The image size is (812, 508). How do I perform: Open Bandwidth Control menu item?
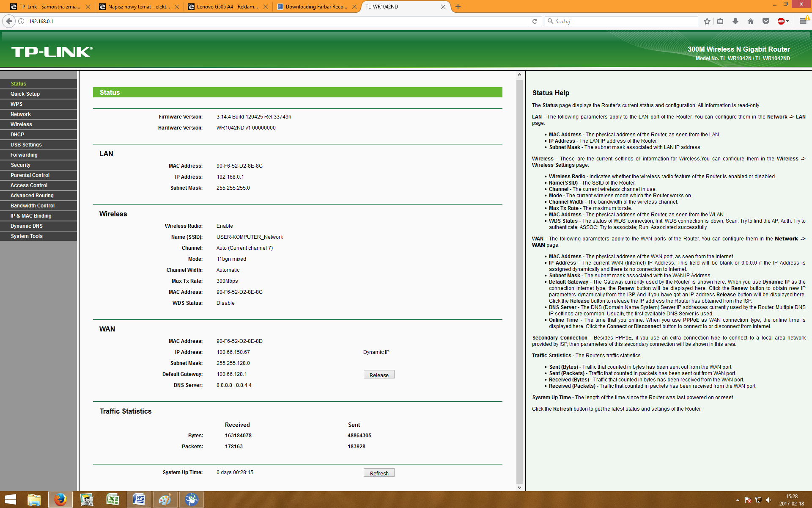tap(38, 206)
